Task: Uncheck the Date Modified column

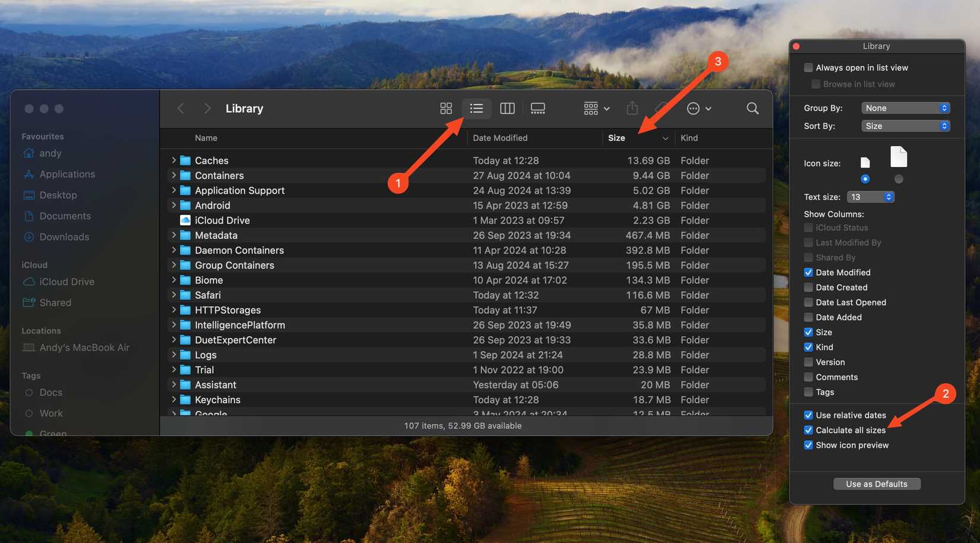Action: click(808, 273)
